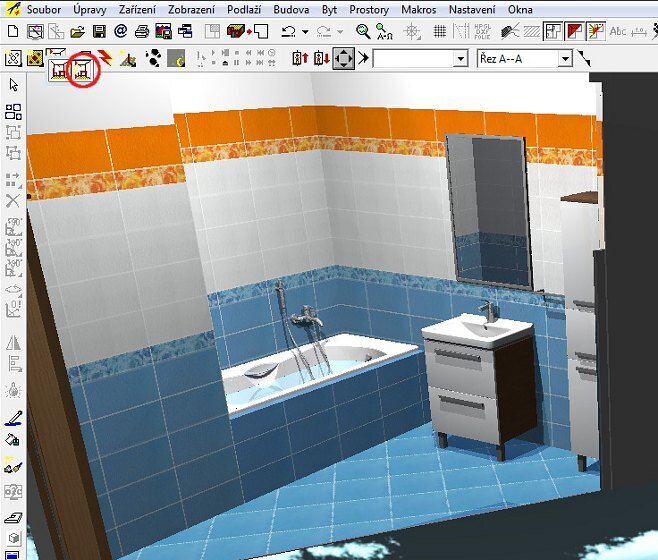Open the Byt menu
Viewport: 658px width, 560px height.
click(329, 9)
